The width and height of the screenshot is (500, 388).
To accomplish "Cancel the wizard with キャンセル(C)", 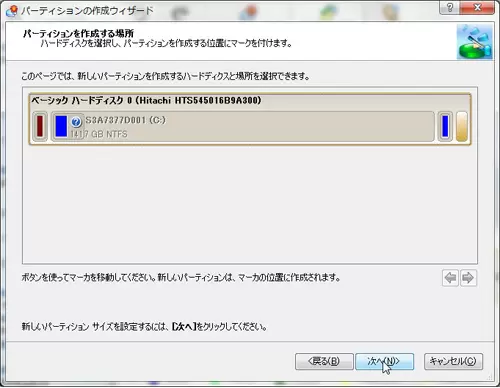I will tap(453, 361).
